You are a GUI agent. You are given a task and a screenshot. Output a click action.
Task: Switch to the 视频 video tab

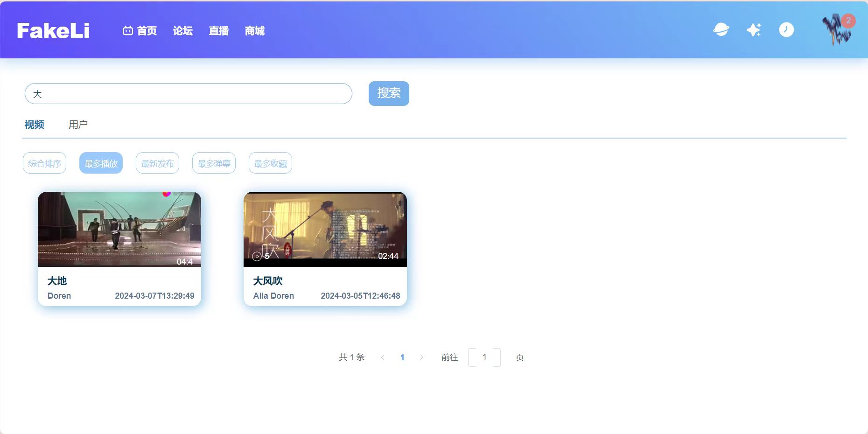pos(34,125)
